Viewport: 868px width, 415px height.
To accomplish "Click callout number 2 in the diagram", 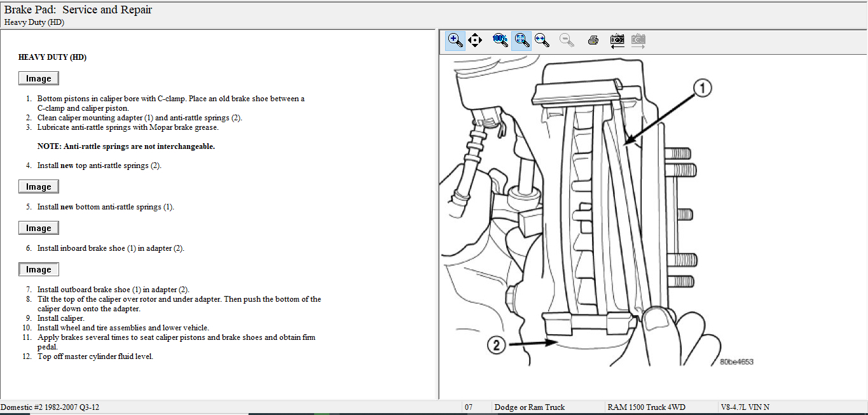I will click(x=497, y=345).
